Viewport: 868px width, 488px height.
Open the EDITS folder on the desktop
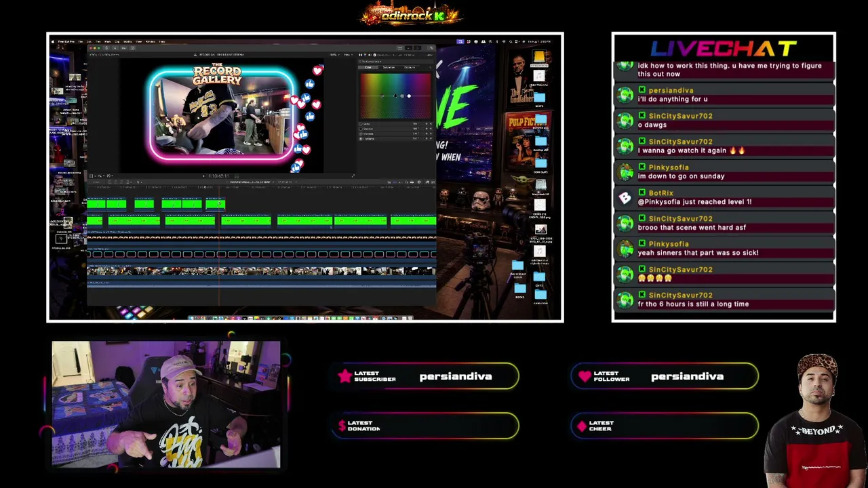(x=539, y=277)
